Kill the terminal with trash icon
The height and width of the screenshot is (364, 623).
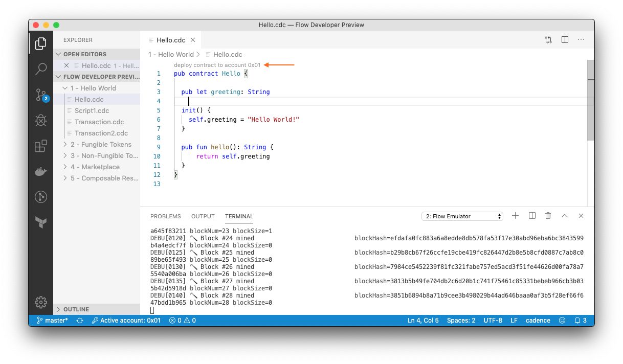pos(548,216)
